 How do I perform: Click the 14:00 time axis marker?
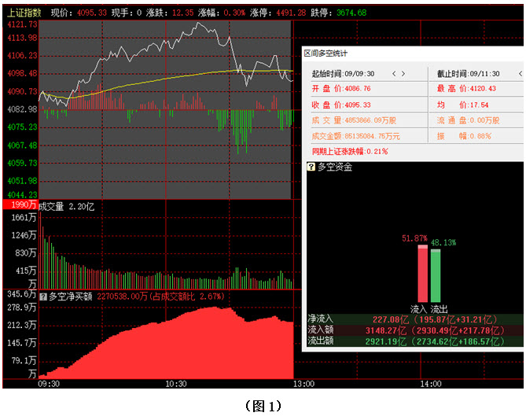[x=431, y=384]
